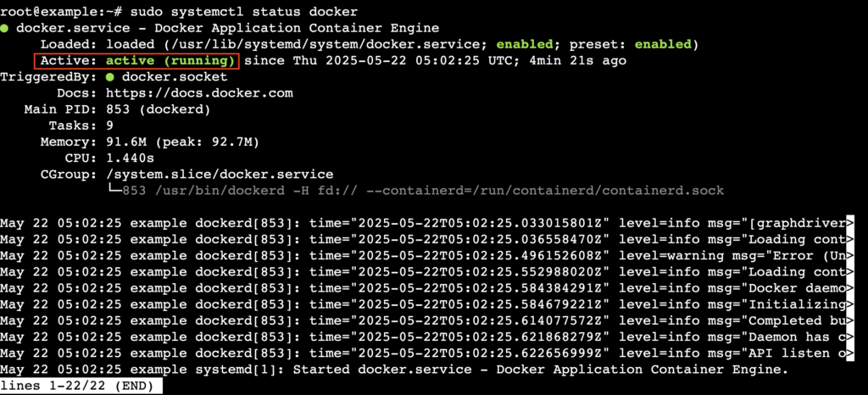Click the truncation arrow on the graphdriver log line
Viewport: 868px width, 395px height.
[849, 224]
